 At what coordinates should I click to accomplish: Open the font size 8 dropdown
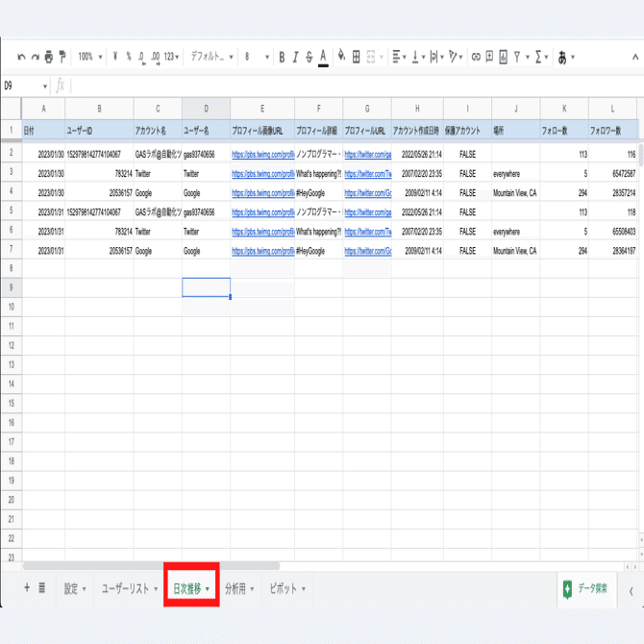257,57
